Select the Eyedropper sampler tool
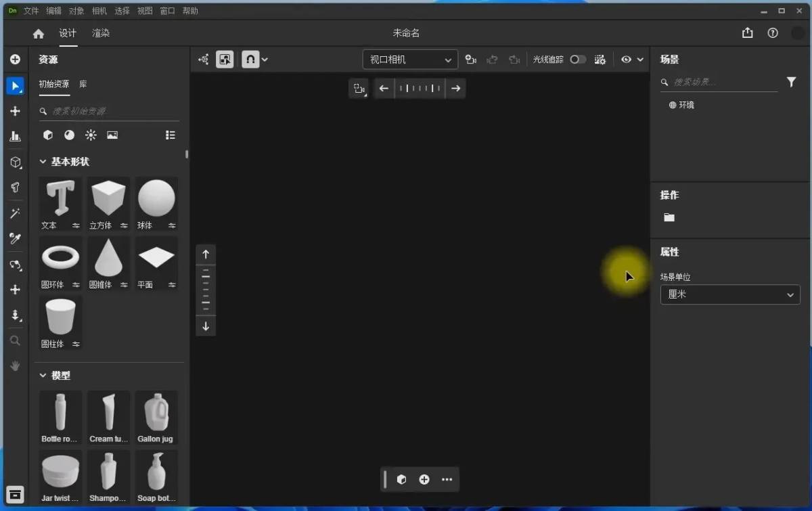 (x=15, y=238)
